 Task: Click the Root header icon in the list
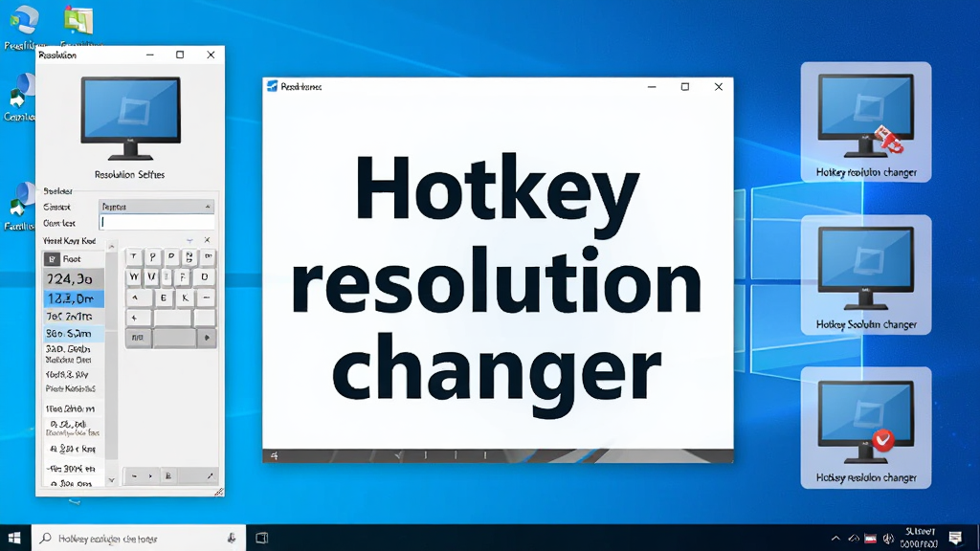click(52, 258)
